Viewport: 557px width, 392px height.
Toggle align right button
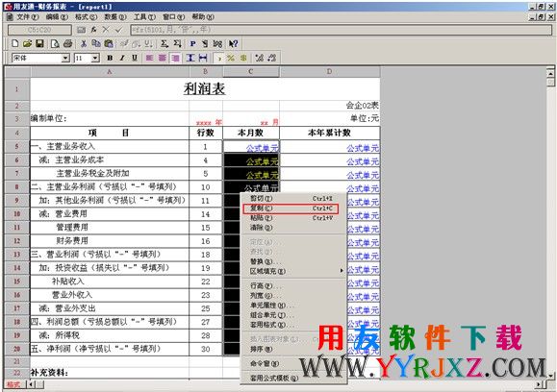pos(175,58)
